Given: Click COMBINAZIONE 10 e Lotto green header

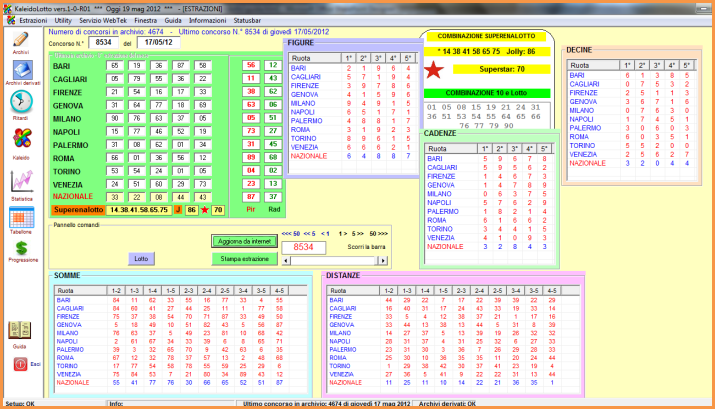Looking at the screenshot, I should click(487, 93).
